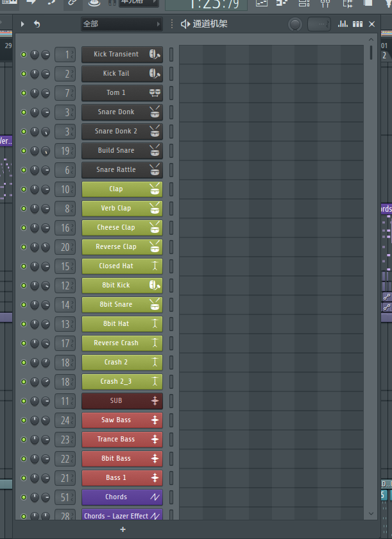
Task: Click the graph editor icon in header
Action: pos(343,24)
